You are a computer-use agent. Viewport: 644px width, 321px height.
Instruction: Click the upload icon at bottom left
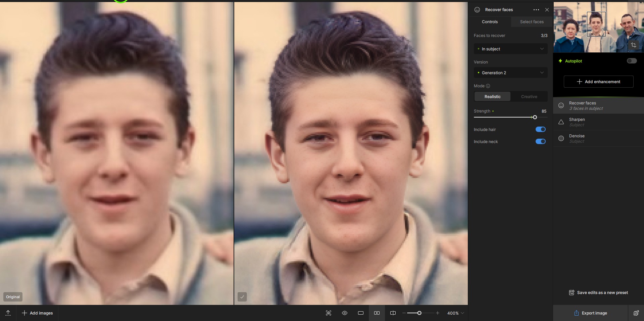pyautogui.click(x=8, y=313)
